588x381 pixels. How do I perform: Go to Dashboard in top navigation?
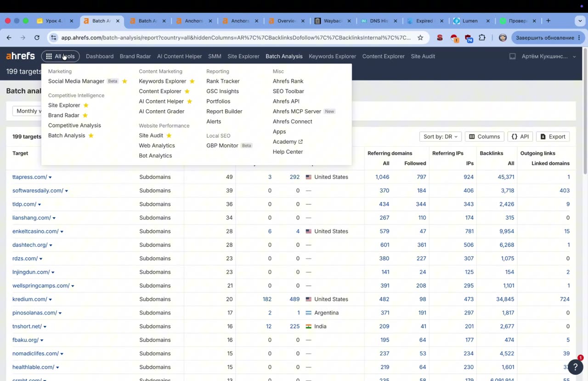(x=100, y=56)
